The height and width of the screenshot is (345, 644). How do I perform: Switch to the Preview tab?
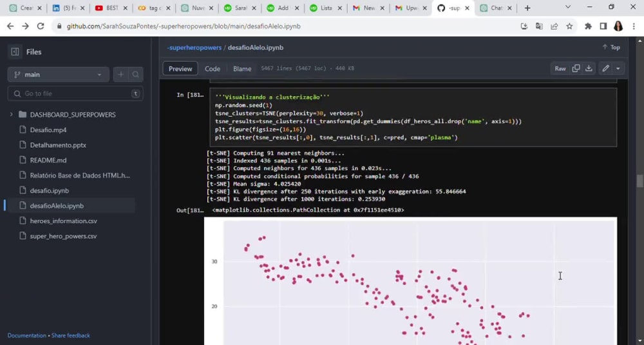pos(180,68)
